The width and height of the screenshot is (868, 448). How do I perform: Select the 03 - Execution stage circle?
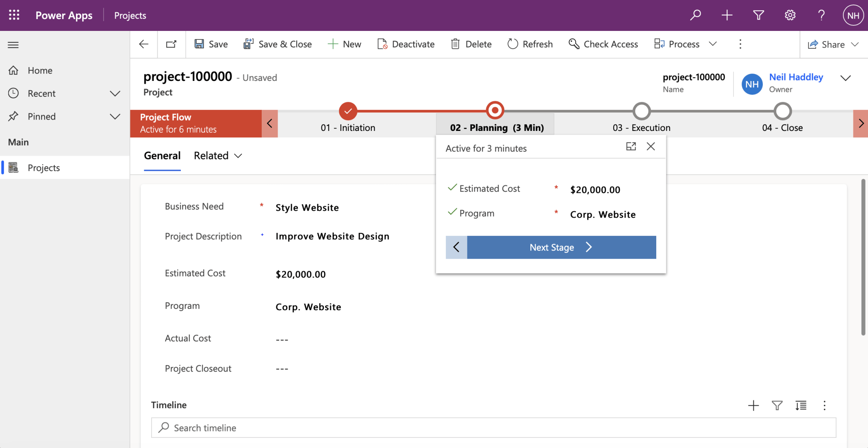point(641,111)
